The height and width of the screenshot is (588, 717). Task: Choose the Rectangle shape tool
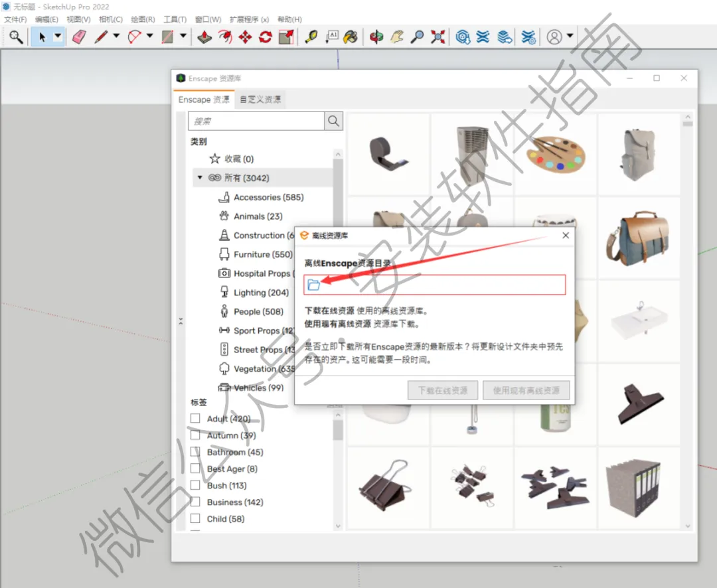167,37
